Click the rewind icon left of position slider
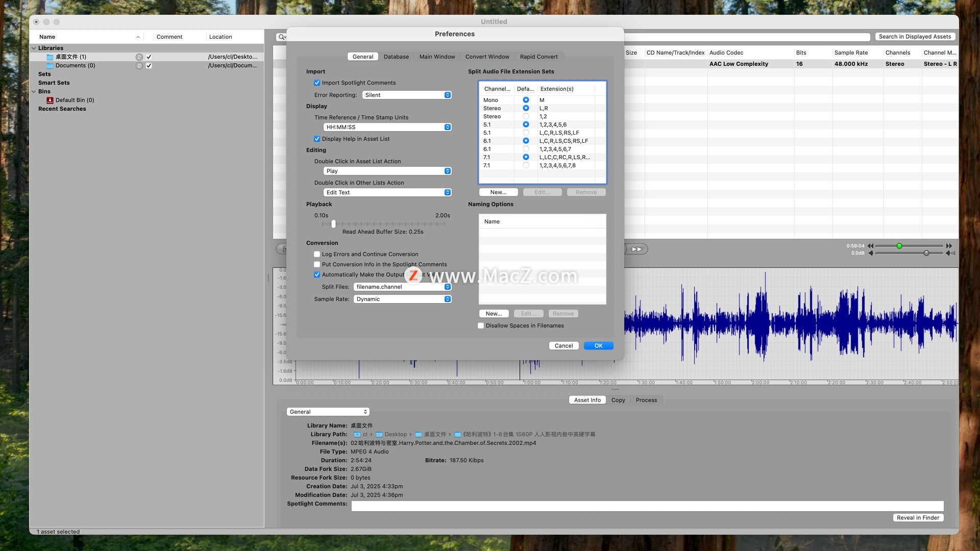 pos(870,246)
